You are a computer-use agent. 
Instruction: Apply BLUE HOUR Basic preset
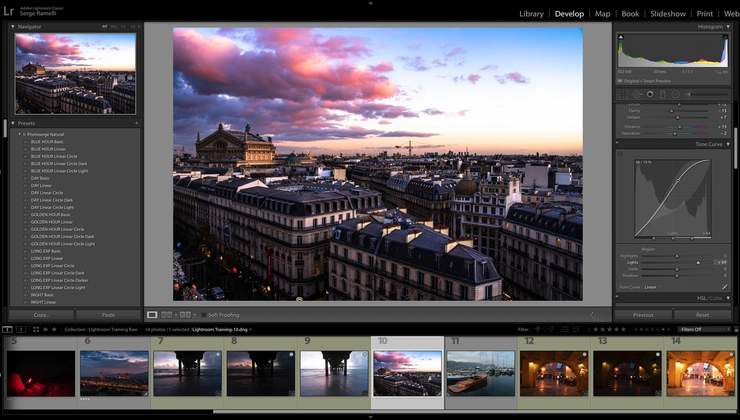click(47, 142)
